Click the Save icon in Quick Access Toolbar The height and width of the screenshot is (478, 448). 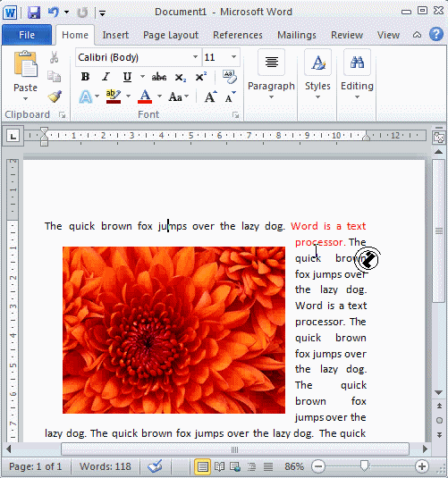[34, 13]
